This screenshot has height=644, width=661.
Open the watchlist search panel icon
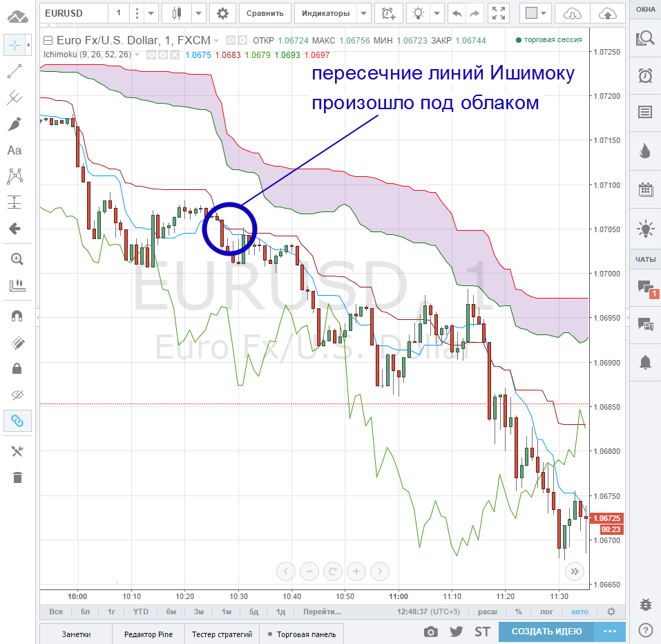pos(645,39)
